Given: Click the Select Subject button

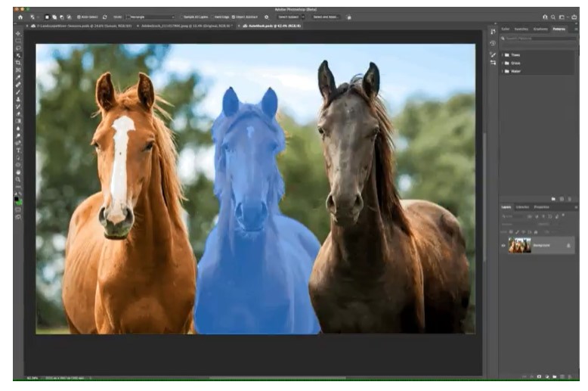Looking at the screenshot, I should click(289, 17).
